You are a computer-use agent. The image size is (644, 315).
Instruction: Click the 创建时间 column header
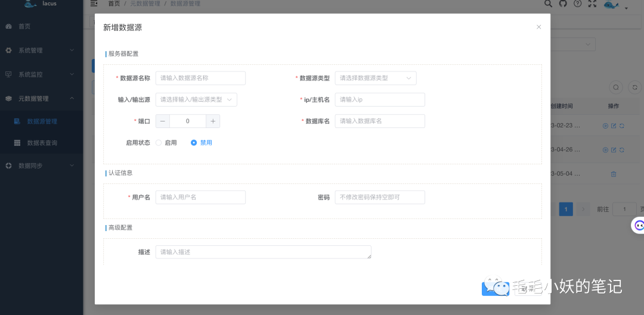pos(562,106)
